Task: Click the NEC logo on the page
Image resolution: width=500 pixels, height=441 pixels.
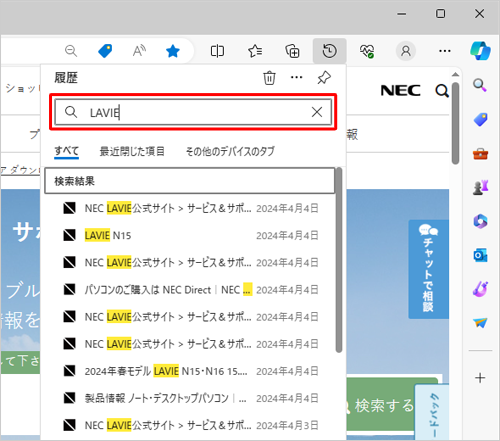Action: 400,90
